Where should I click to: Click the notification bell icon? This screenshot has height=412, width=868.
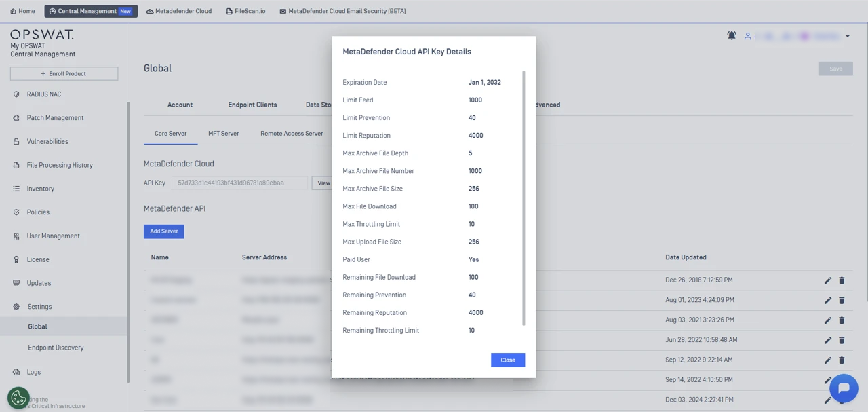click(731, 36)
